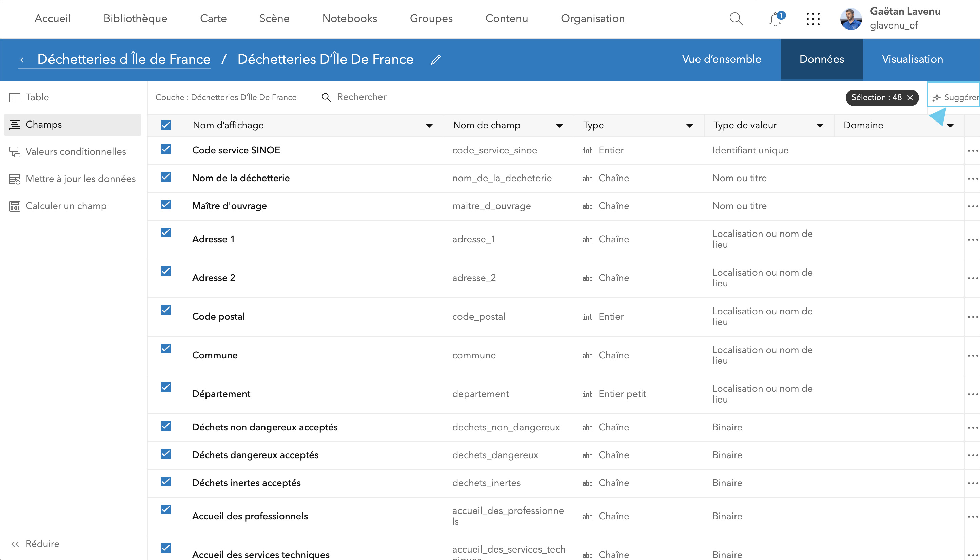Open options menu for Adresse 2 row
Viewport: 980px width, 560px height.
point(973,278)
